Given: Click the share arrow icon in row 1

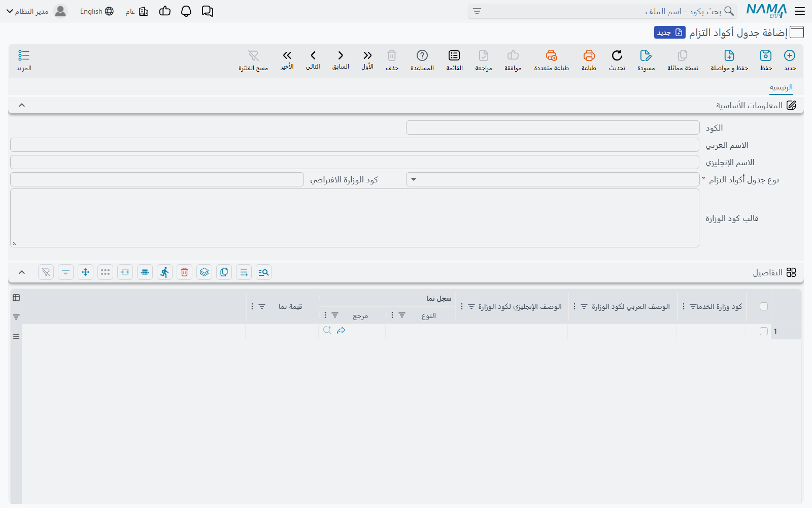Looking at the screenshot, I should [x=341, y=330].
